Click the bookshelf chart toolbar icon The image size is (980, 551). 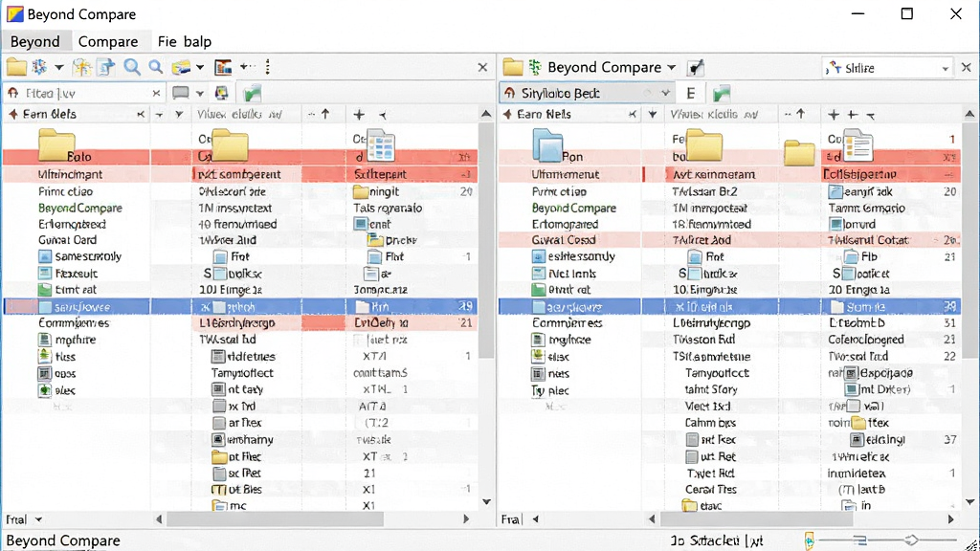223,67
